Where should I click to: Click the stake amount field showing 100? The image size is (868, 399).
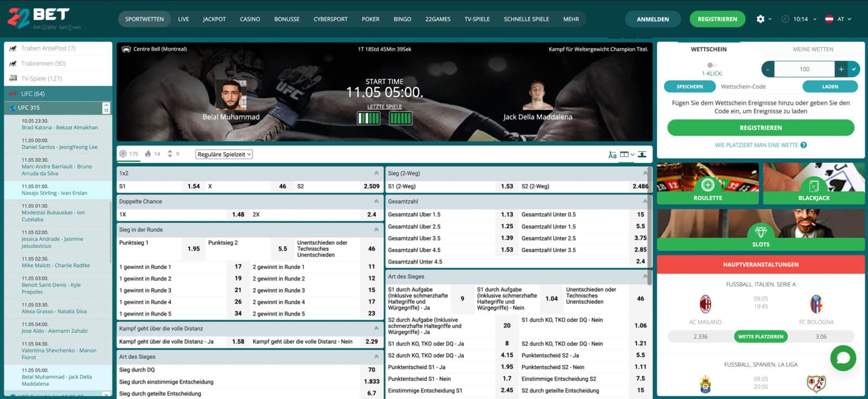(805, 69)
